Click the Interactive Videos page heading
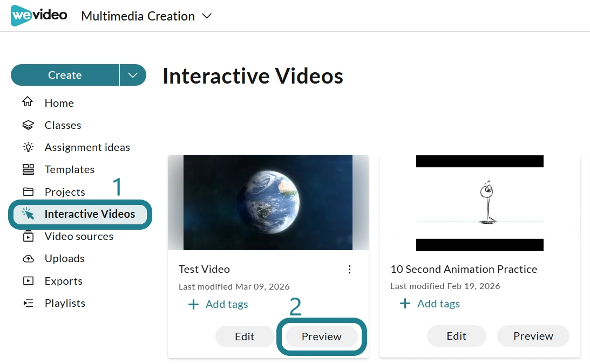 pos(253,76)
